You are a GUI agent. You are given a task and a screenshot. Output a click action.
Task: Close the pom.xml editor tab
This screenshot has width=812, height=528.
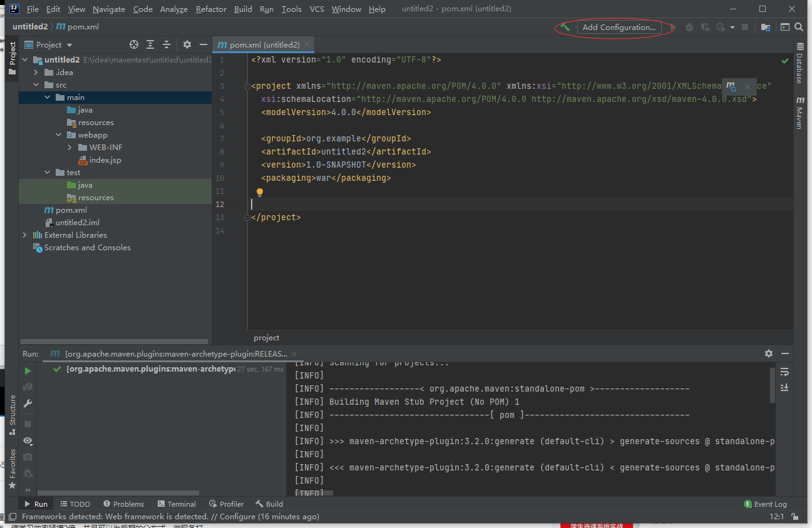pyautogui.click(x=306, y=45)
